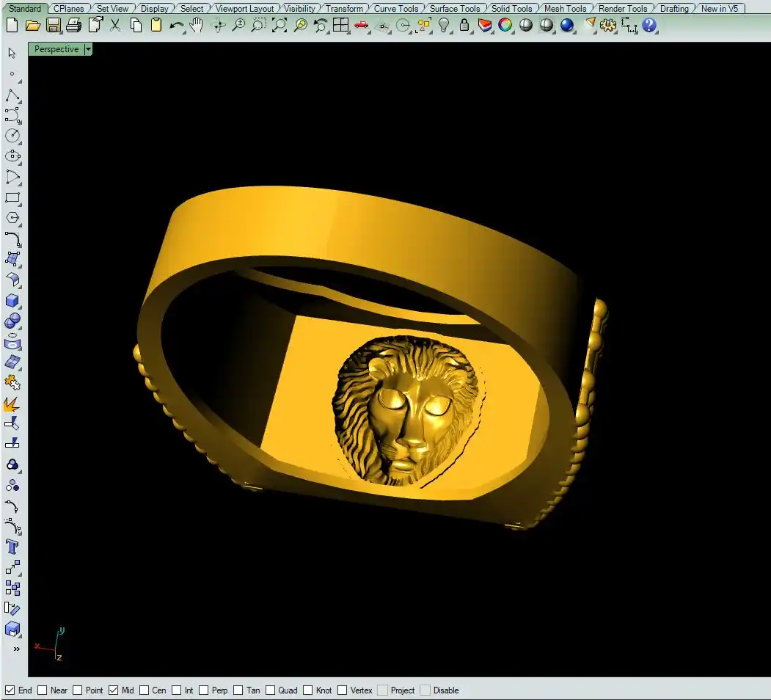Open the Mesh Tools tab
771x700 pixels.
(x=565, y=9)
